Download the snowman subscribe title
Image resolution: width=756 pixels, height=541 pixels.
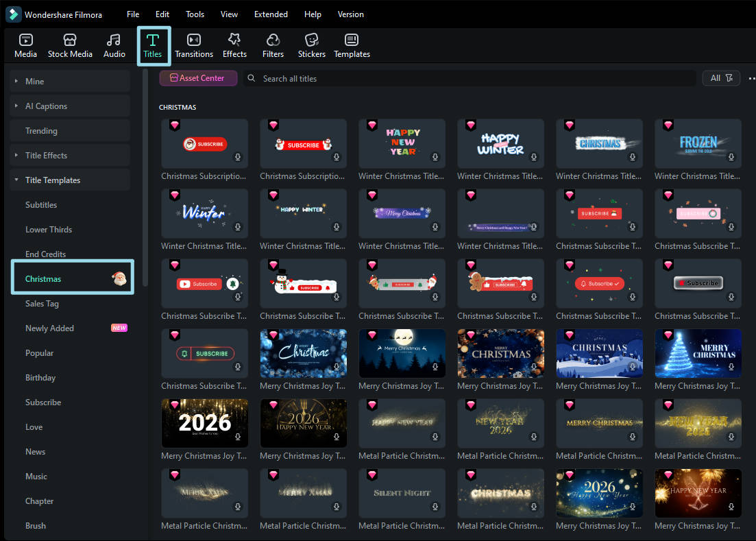337,296
